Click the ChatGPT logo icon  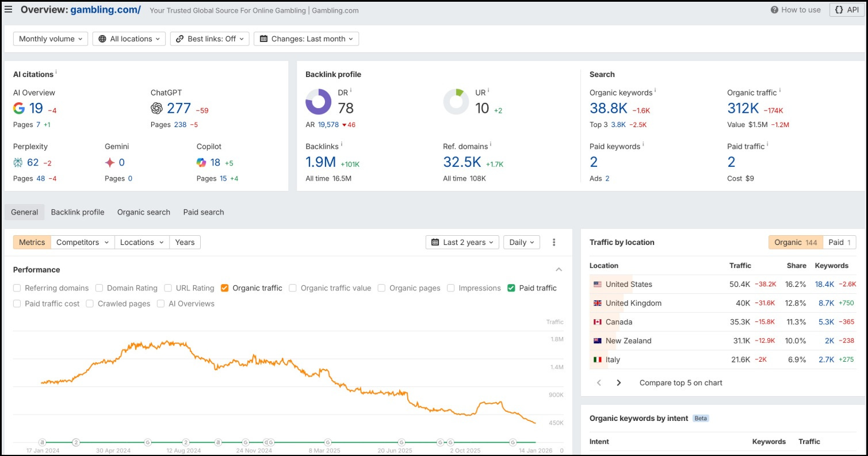click(x=156, y=108)
